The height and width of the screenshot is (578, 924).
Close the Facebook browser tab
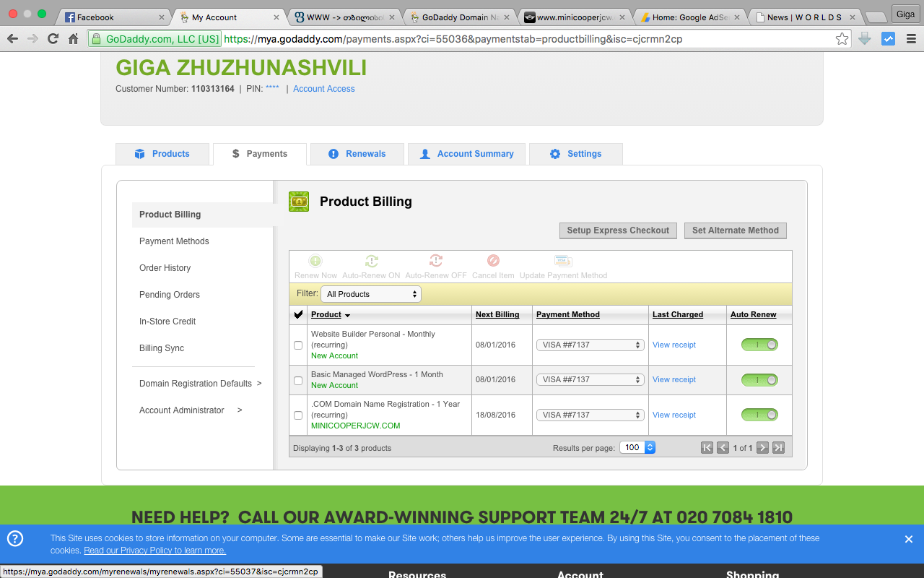click(x=161, y=17)
